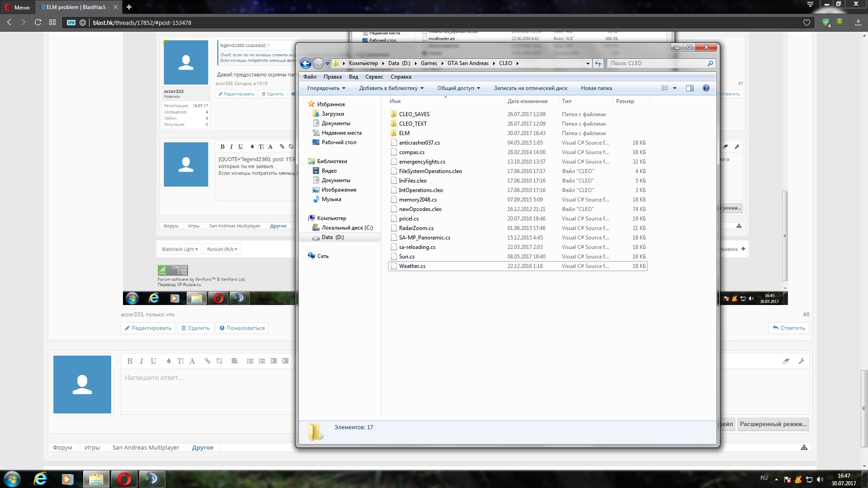Click Ответить reply button
This screenshot has height=488, width=868.
[x=788, y=328]
